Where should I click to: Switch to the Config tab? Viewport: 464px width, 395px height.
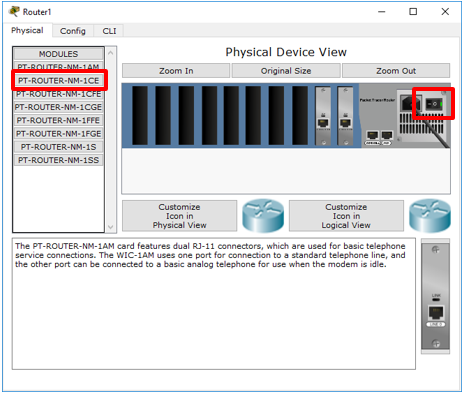[73, 31]
